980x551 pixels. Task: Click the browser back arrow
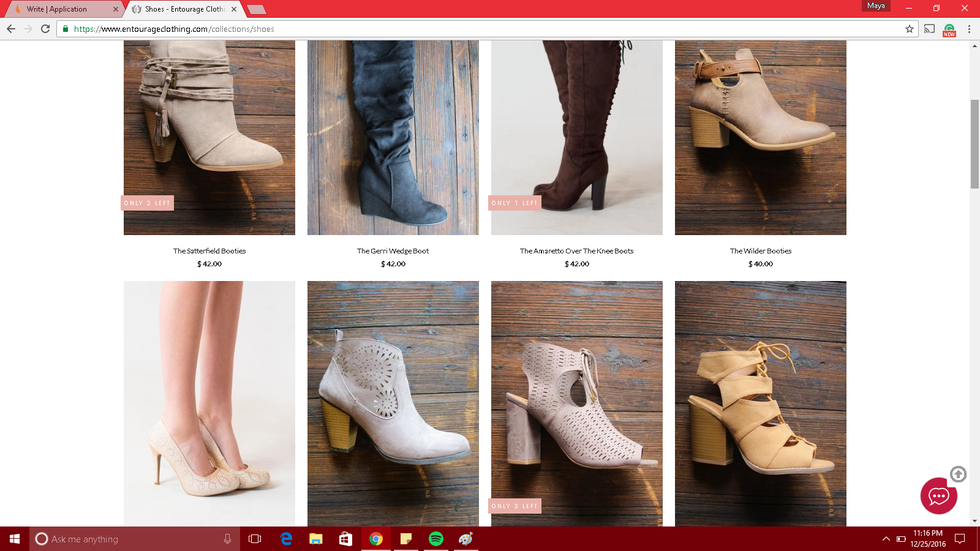tap(11, 29)
